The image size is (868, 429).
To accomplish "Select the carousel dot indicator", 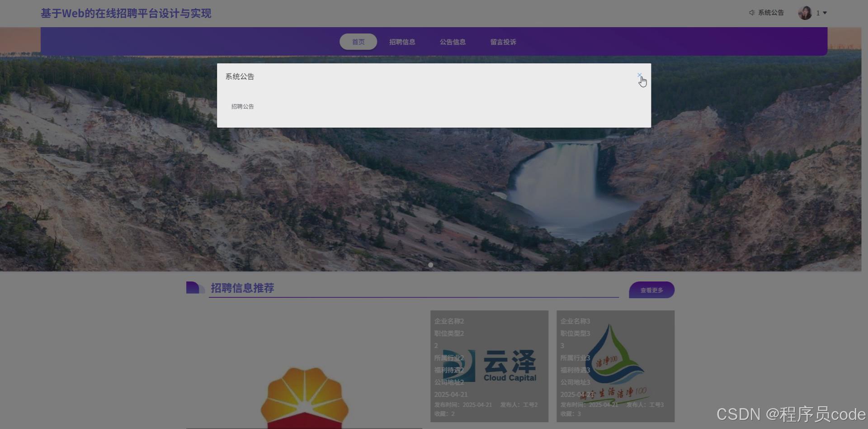I will (430, 265).
